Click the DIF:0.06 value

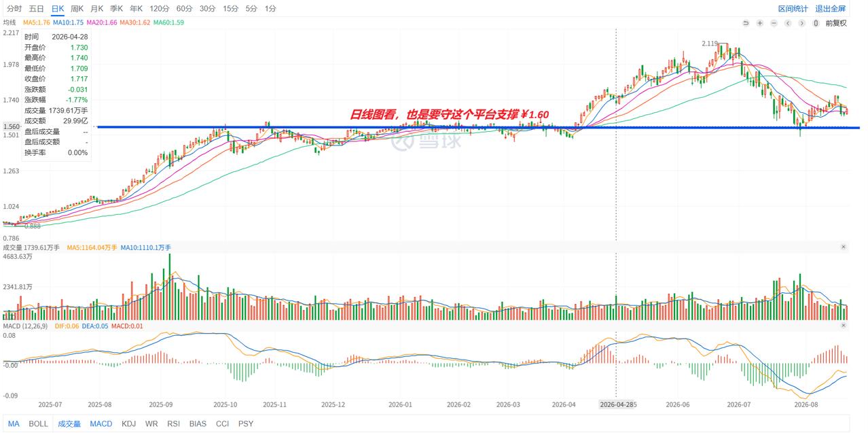tap(67, 326)
